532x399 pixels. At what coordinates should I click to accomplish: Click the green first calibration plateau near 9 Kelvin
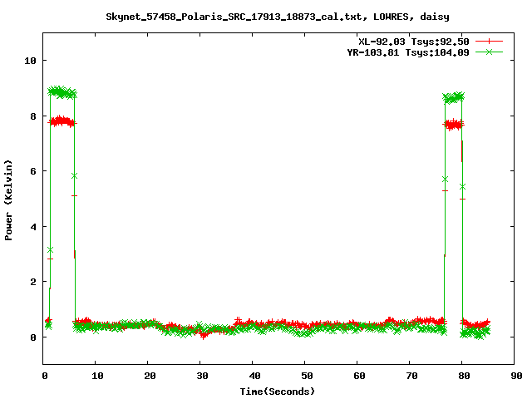[62, 92]
